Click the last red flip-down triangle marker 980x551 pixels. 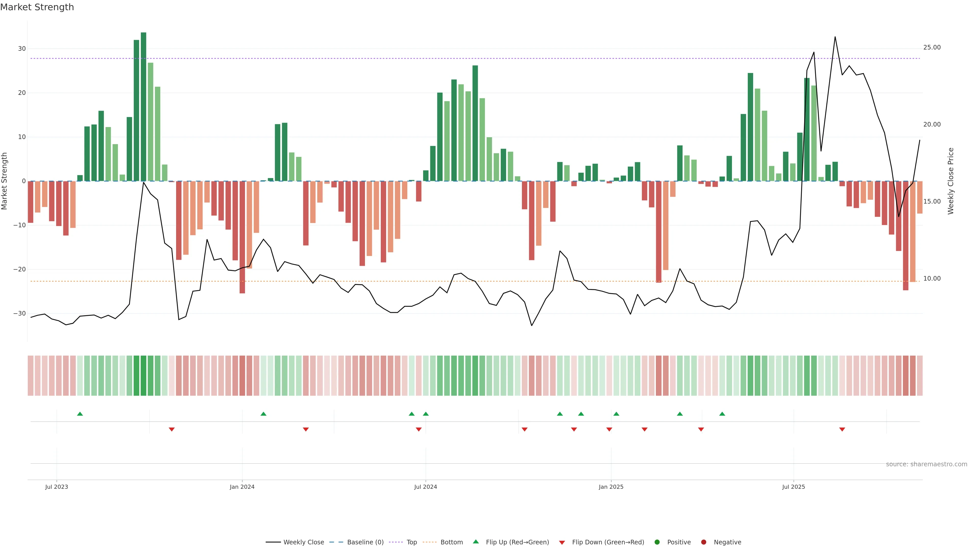pyautogui.click(x=842, y=429)
